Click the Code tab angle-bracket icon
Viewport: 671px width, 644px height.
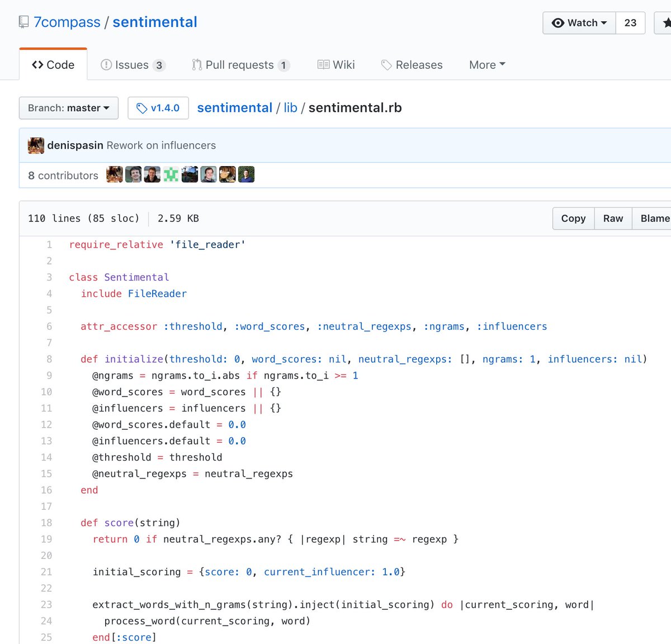click(x=37, y=65)
